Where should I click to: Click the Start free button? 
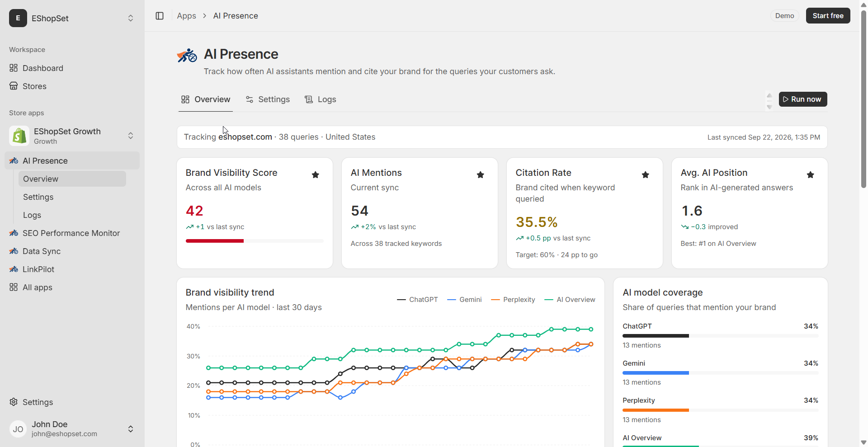tap(828, 16)
